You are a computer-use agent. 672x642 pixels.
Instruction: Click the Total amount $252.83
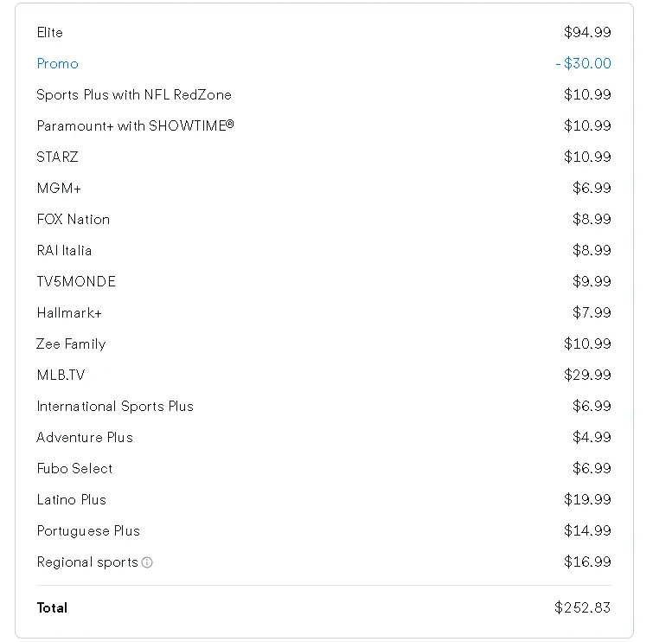[582, 607]
